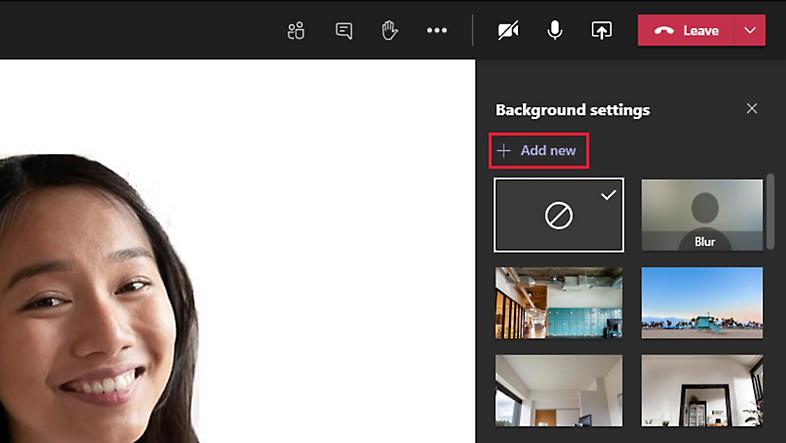Mute the microphone
The height and width of the screenshot is (443, 786).
tap(554, 30)
